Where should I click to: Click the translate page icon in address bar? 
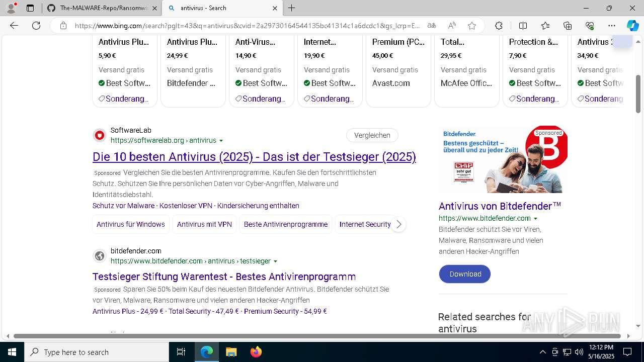point(432,26)
